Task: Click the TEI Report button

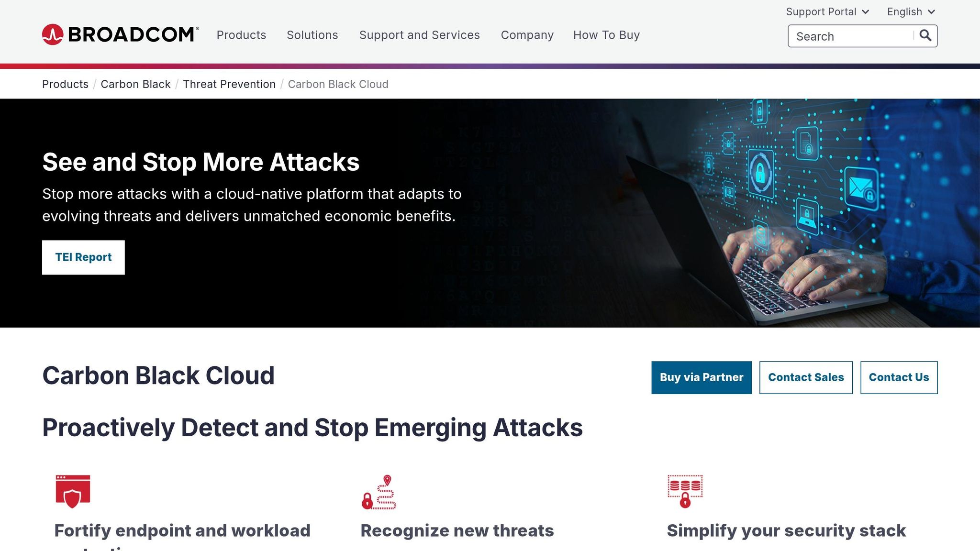Action: coord(83,257)
